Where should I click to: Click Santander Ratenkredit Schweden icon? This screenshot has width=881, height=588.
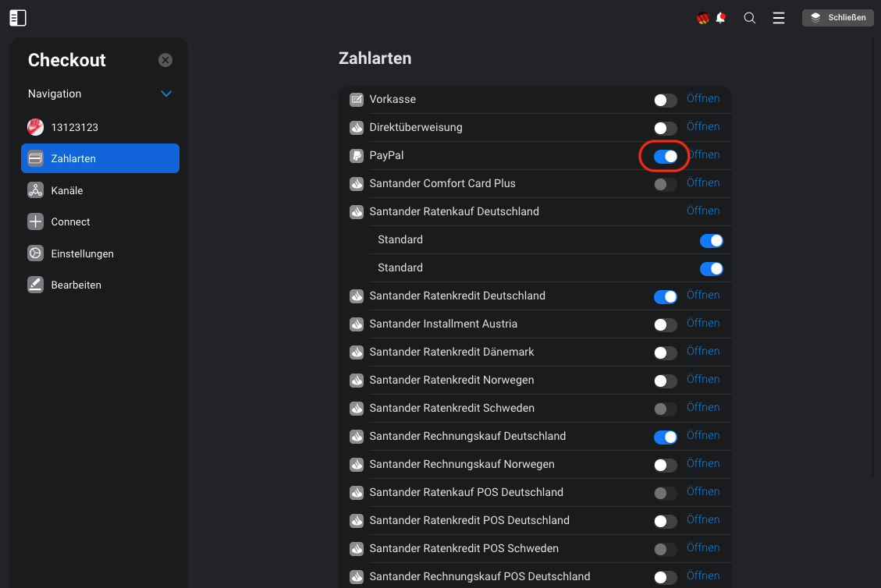click(357, 409)
